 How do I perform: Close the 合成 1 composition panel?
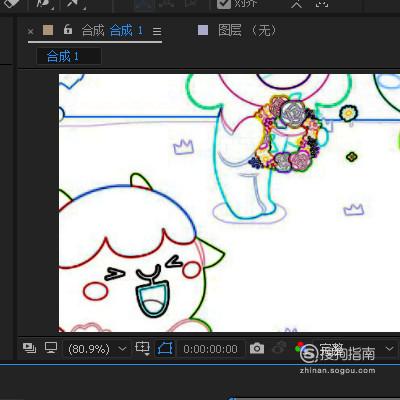[31, 32]
